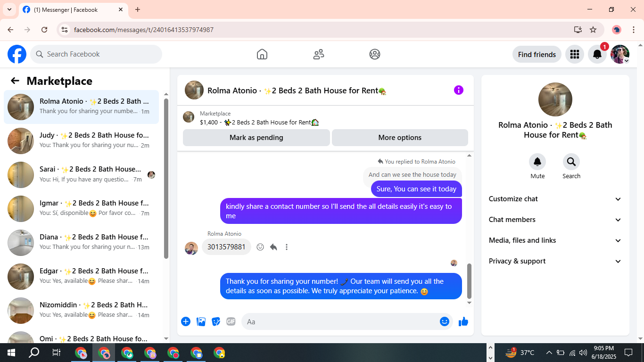Open conversation information purple icon
Image resolution: width=644 pixels, height=362 pixels.
click(x=459, y=90)
